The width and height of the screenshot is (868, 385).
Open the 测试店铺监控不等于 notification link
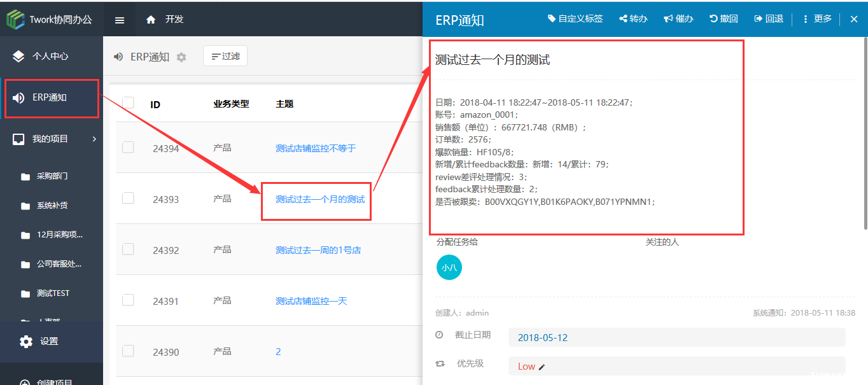(316, 148)
